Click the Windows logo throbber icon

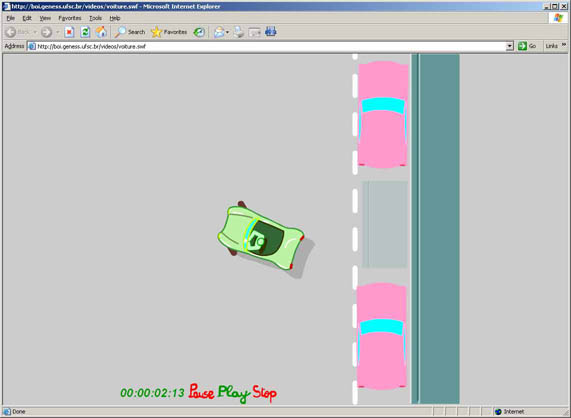558,18
